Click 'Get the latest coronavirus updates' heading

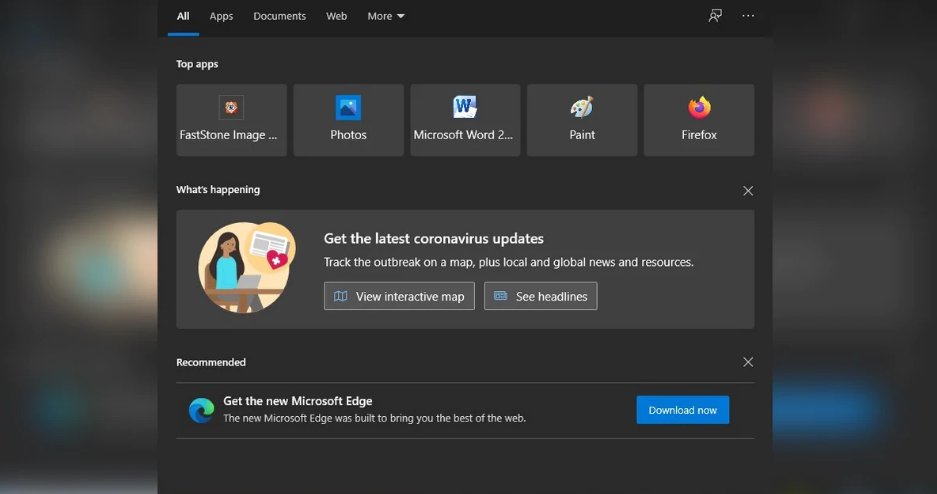click(434, 238)
